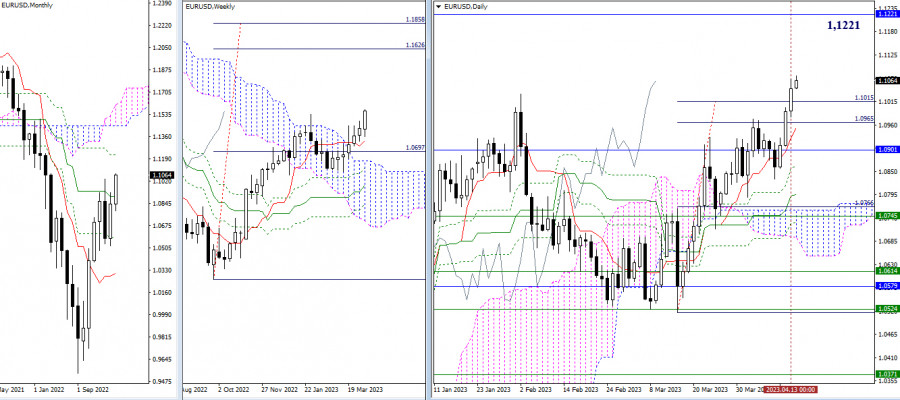This screenshot has height=400, width=900.
Task: Click the 1.2220 value on Monthly price scale
Action: [x=160, y=26]
